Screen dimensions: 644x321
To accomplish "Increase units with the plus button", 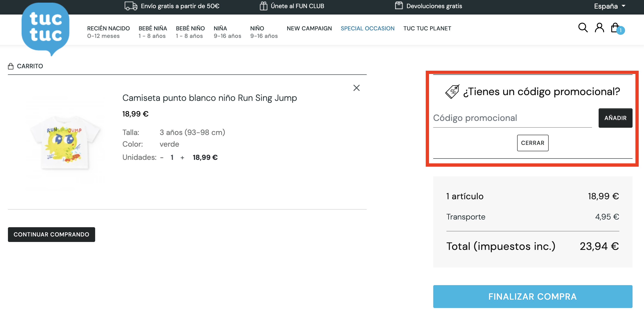I will click(x=182, y=158).
